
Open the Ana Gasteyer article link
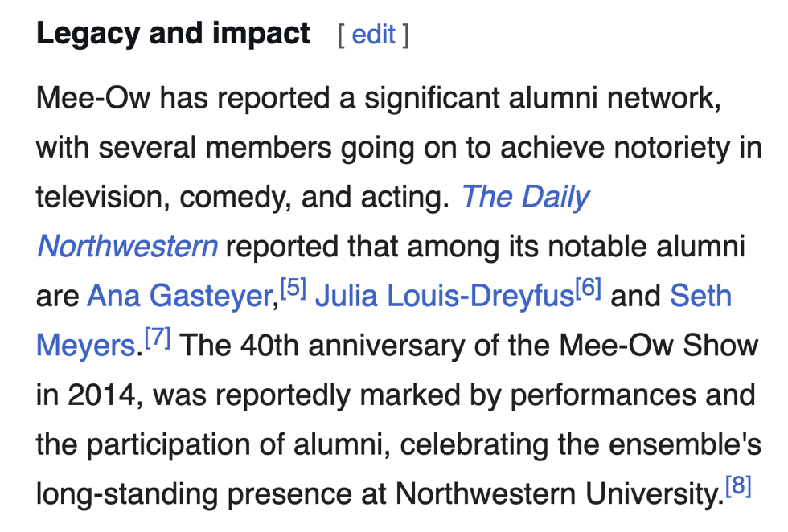pos(180,296)
